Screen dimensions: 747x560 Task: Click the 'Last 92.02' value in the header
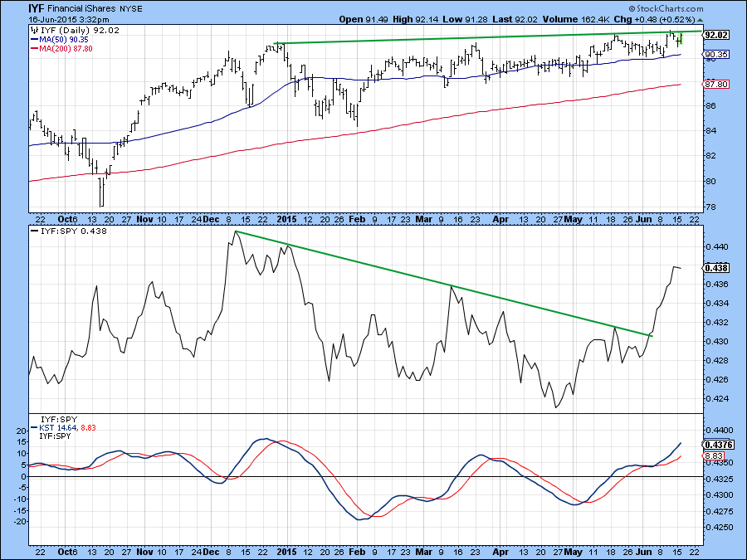point(515,20)
